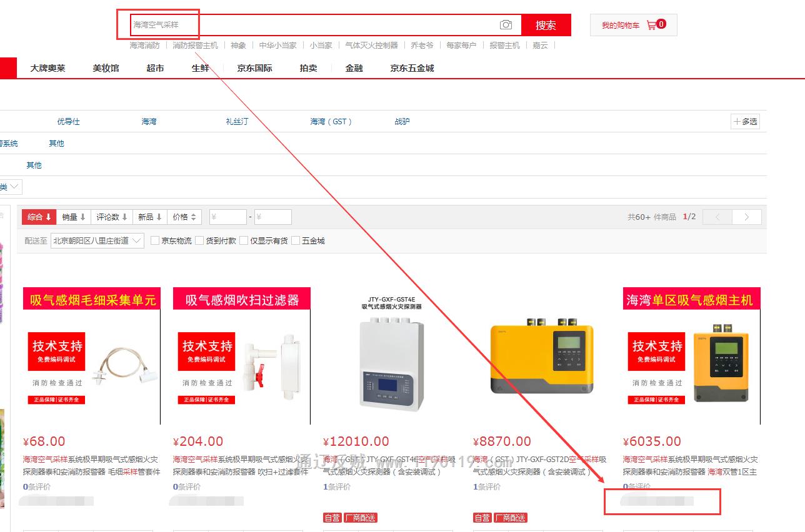The width and height of the screenshot is (805, 532).
Task: Sort results by 新品
Action: tap(150, 217)
